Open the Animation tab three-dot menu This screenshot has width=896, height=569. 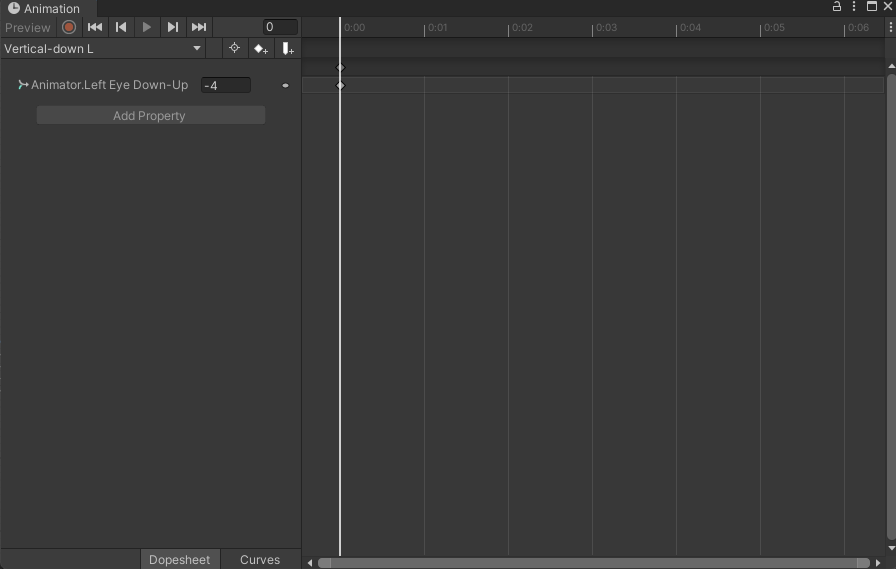(x=854, y=6)
